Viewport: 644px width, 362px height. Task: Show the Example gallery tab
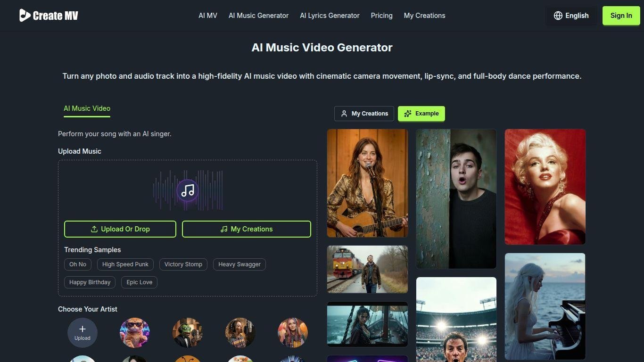(421, 114)
